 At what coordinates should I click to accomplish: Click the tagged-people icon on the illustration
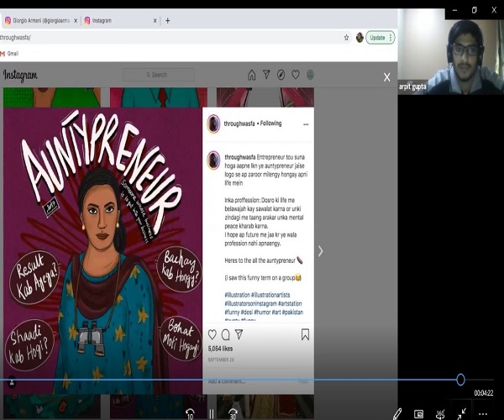(12, 382)
